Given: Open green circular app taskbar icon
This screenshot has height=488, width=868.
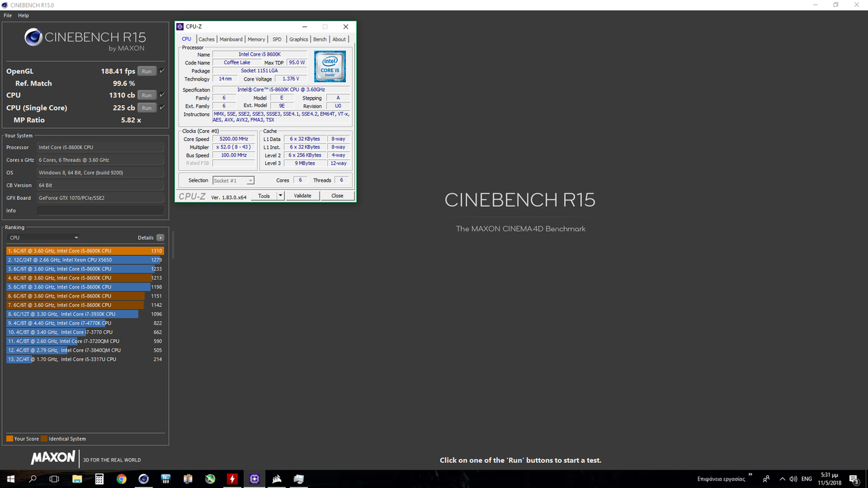Looking at the screenshot, I should click(x=210, y=479).
